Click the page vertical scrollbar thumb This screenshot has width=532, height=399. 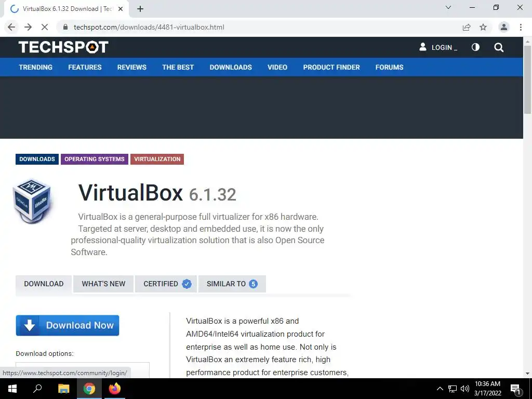527,79
